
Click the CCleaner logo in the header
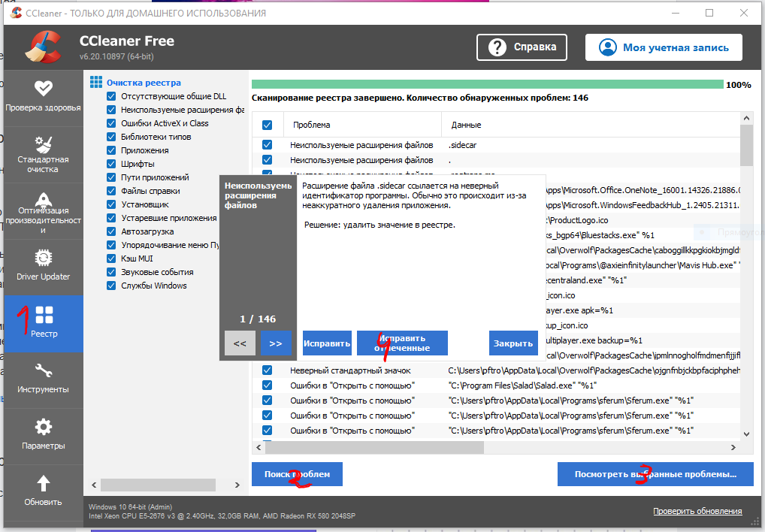pyautogui.click(x=43, y=47)
